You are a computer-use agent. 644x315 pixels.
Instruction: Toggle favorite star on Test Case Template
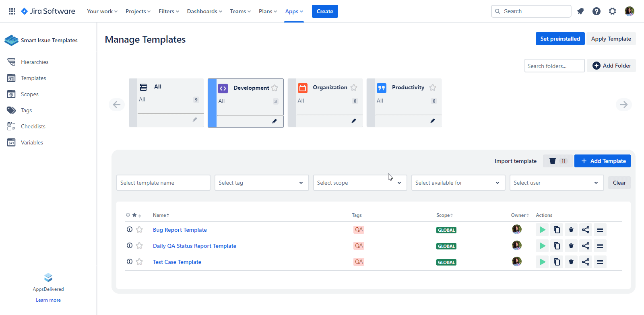[x=139, y=262]
